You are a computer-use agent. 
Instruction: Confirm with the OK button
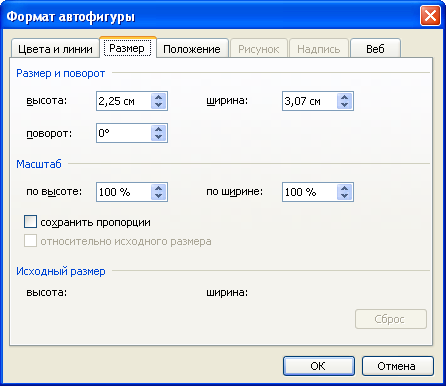click(x=318, y=366)
